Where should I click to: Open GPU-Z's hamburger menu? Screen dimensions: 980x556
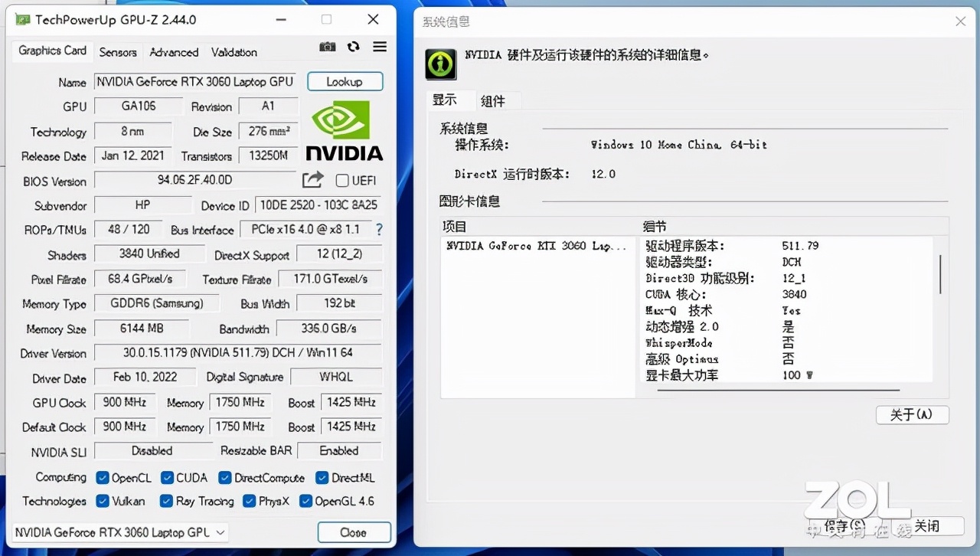click(379, 46)
